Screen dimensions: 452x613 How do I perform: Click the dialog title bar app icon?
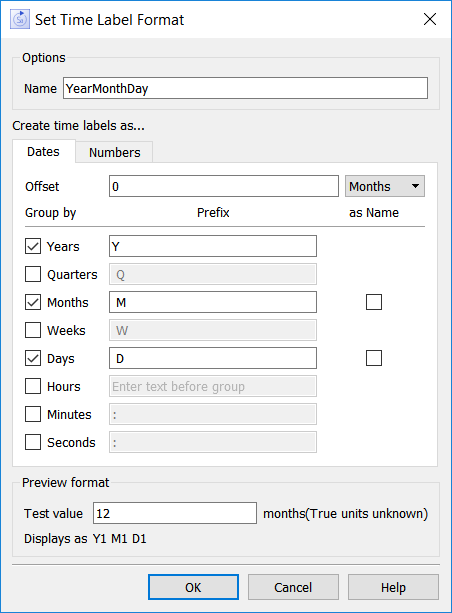[20, 19]
